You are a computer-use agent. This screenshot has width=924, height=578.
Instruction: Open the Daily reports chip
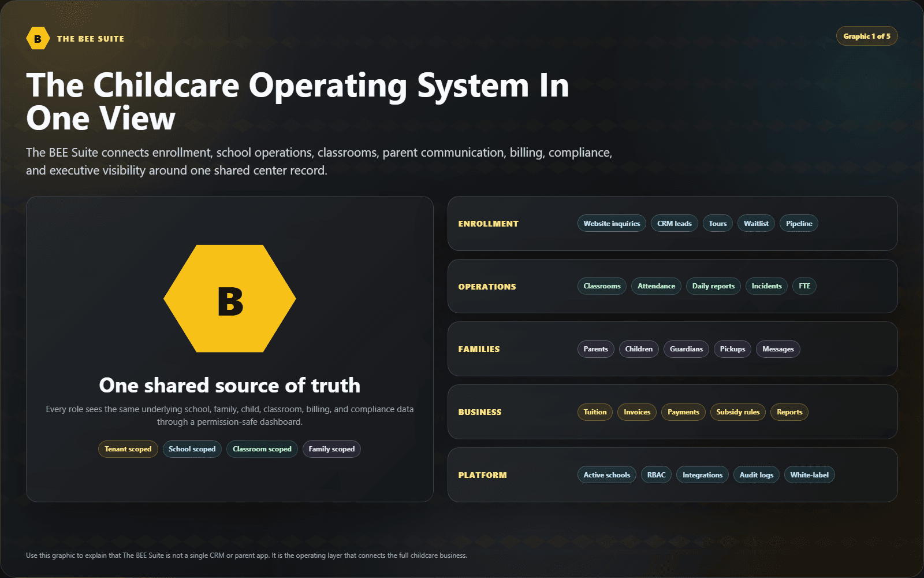coord(713,286)
